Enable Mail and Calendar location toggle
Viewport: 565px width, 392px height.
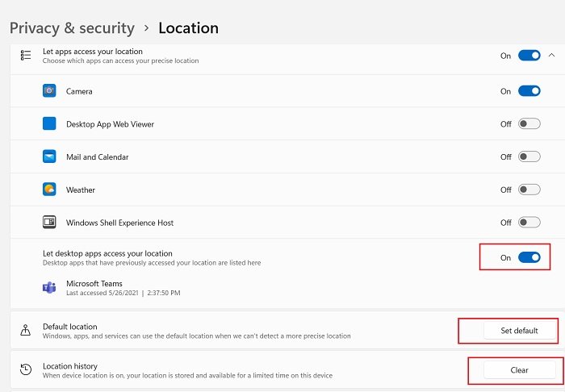(529, 156)
